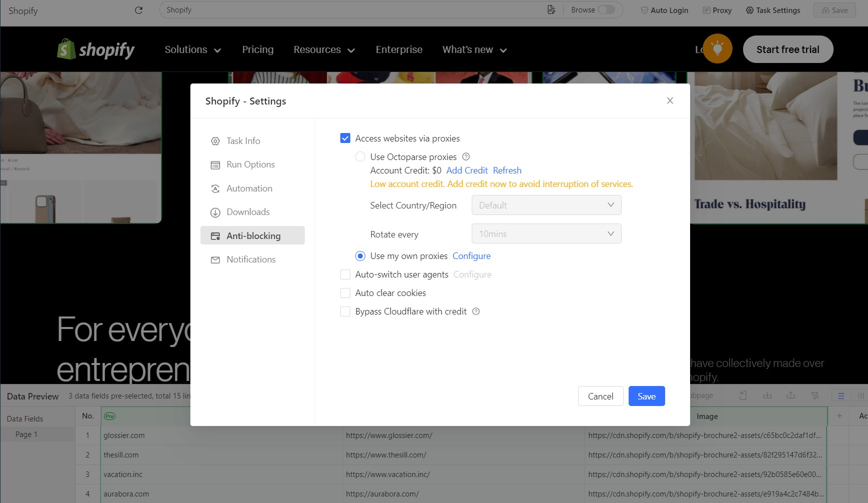868x503 pixels.
Task: Click Refresh account credit link
Action: pos(507,170)
